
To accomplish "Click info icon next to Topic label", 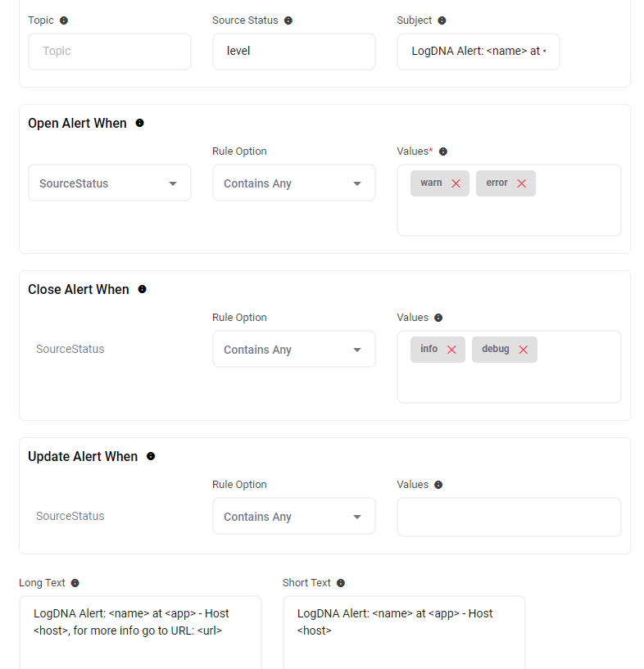I will point(64,20).
